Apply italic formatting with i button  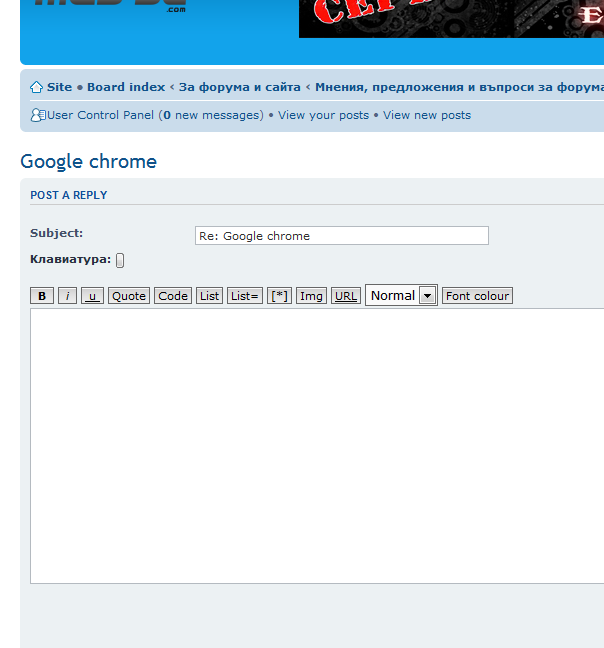[67, 296]
